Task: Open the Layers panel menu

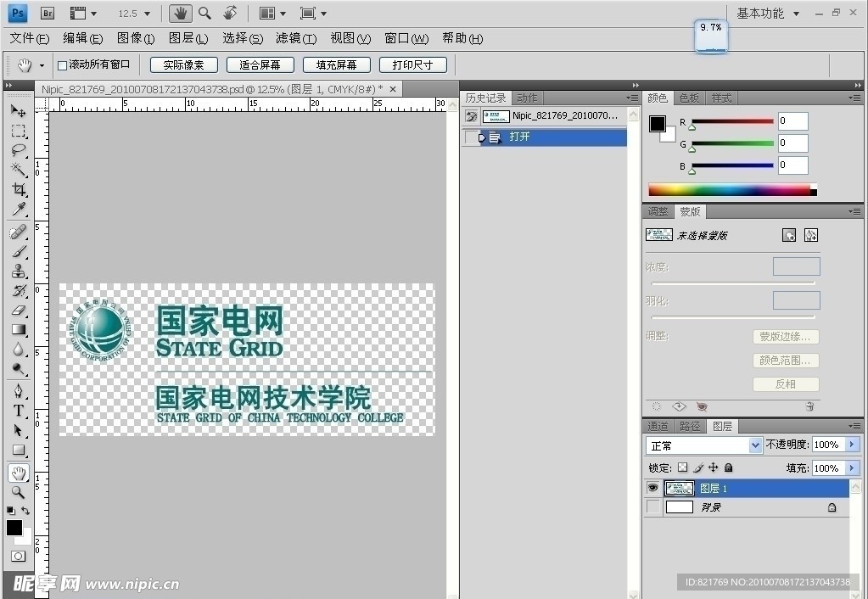Action: click(856, 426)
